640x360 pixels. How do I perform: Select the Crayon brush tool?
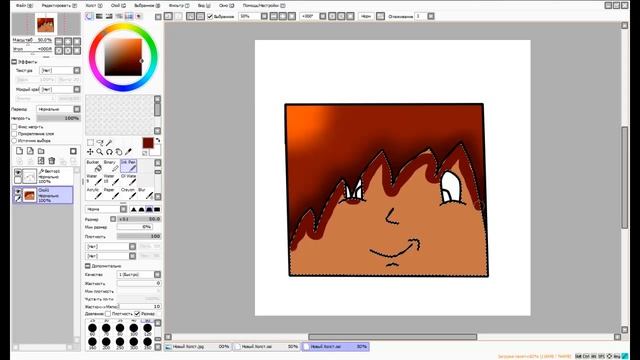coord(129,193)
